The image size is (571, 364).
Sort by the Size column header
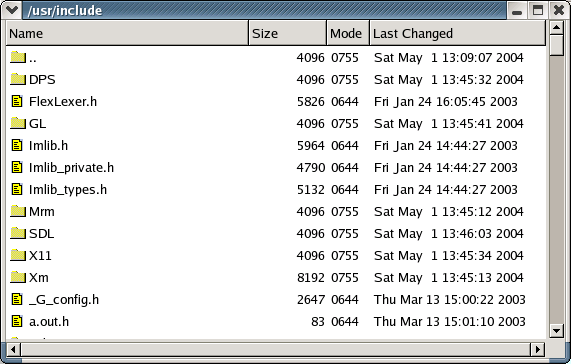point(288,33)
